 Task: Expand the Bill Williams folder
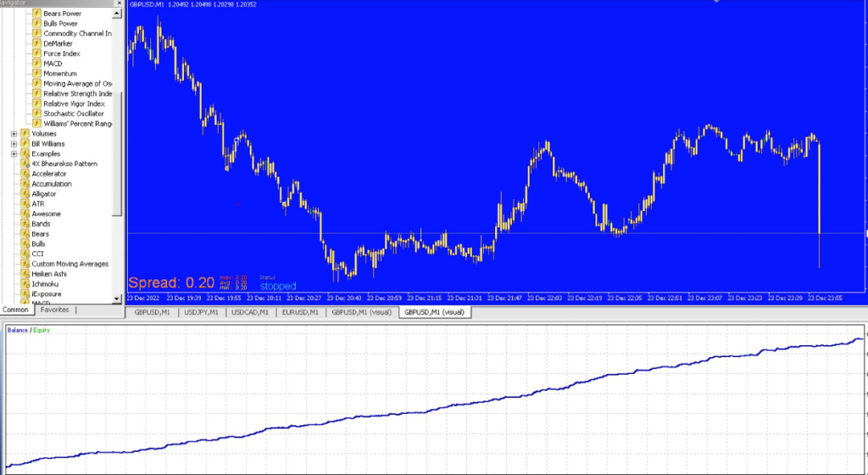pos(14,144)
